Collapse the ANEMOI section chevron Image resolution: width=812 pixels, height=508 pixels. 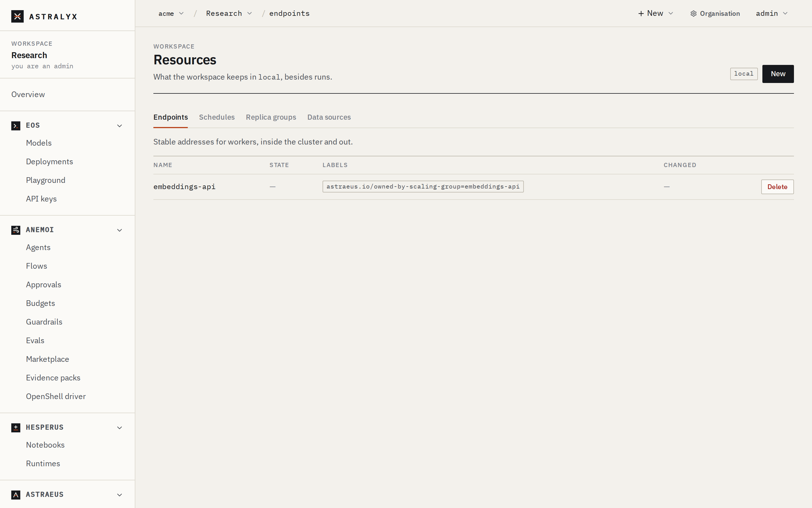[120, 230]
